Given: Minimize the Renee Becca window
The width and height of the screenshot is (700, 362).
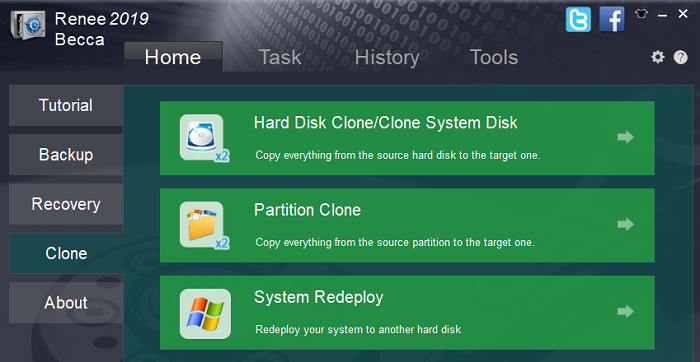Looking at the screenshot, I should (662, 15).
